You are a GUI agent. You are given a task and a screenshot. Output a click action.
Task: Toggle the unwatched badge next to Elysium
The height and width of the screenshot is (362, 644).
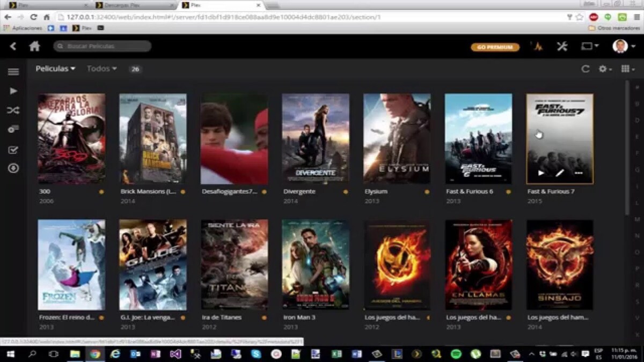(427, 192)
